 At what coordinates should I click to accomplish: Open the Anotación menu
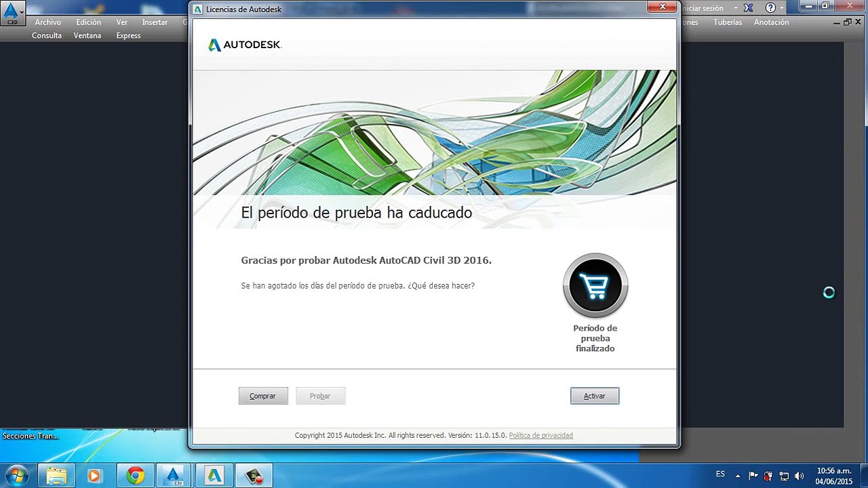pyautogui.click(x=772, y=22)
